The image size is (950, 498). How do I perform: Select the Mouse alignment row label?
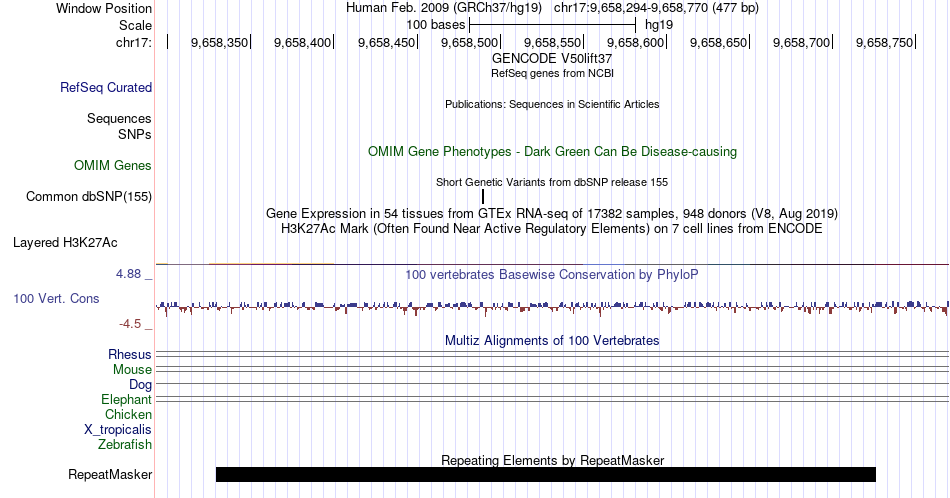[132, 370]
